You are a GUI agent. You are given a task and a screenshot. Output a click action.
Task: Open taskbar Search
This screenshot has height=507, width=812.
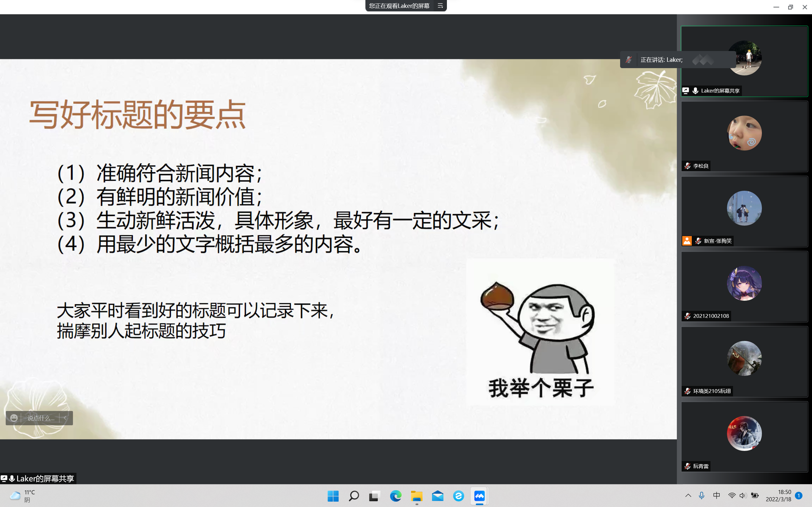[354, 496]
